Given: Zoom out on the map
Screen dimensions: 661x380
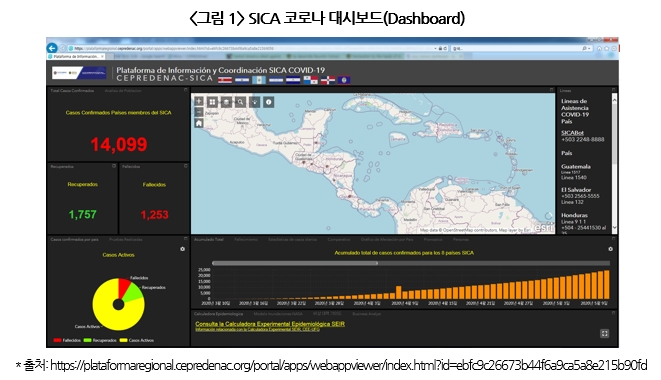Looking at the screenshot, I should click(x=199, y=111).
